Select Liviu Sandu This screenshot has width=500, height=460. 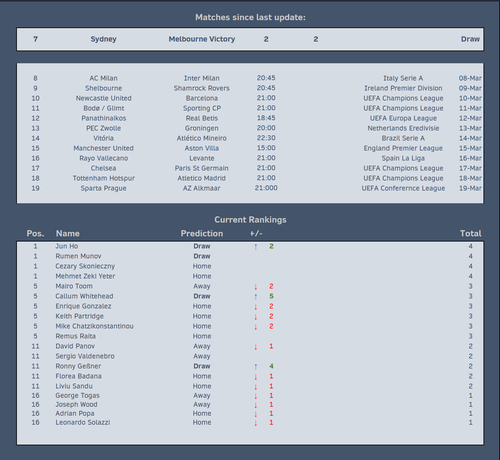coord(74,386)
